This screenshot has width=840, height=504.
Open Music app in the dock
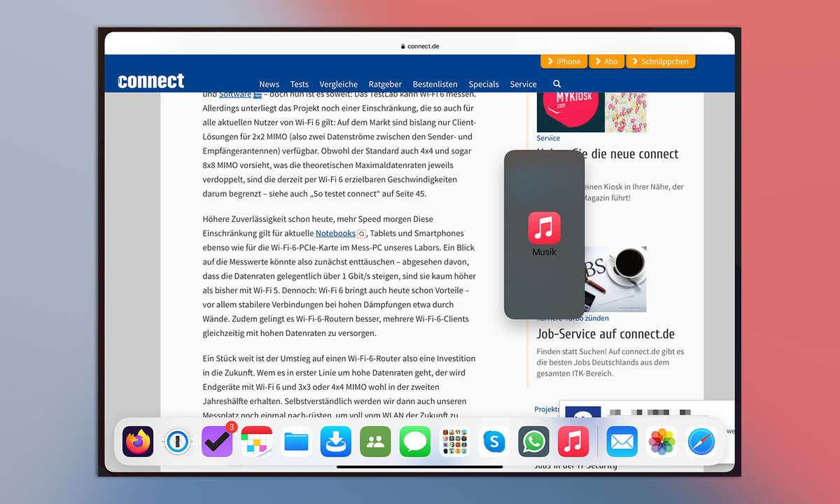573,442
